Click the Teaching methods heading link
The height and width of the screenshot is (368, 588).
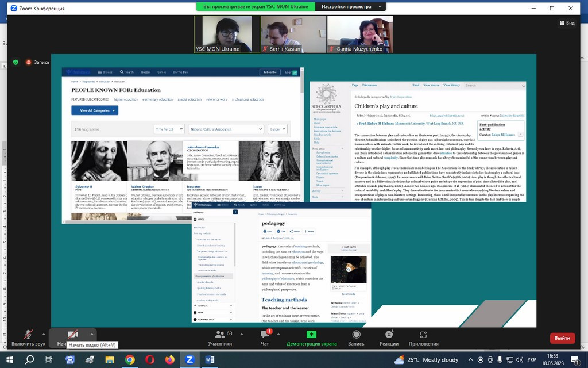coord(284,300)
